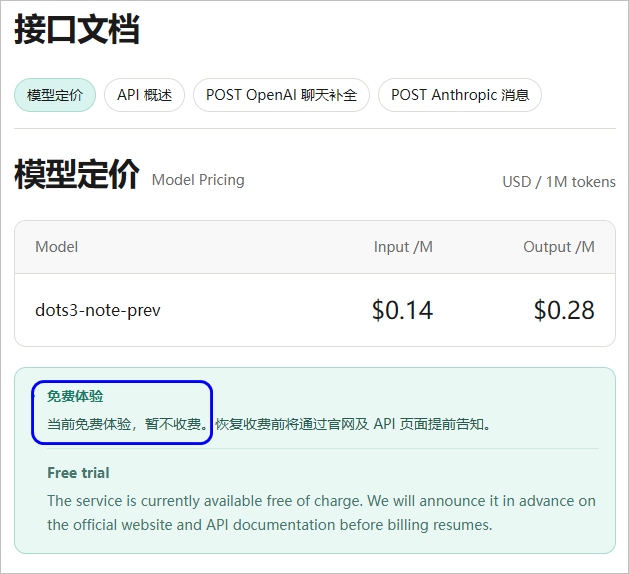Click the 免费体验 notice heading
The width and height of the screenshot is (629, 574).
click(x=75, y=396)
